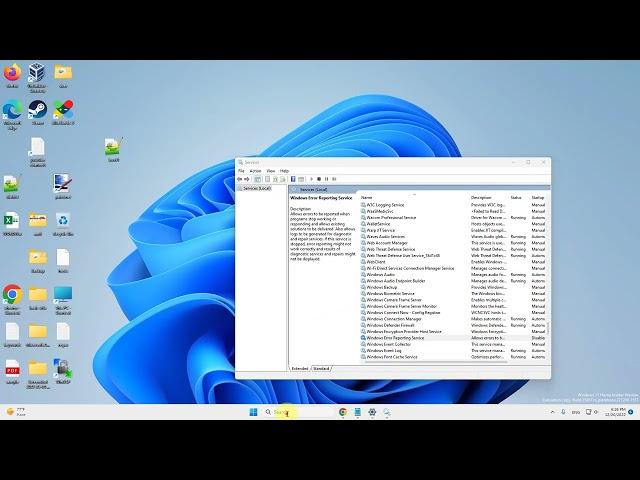Screen dimensions: 640x480
Task: Select Waves Audio Services row
Action: 453,237
